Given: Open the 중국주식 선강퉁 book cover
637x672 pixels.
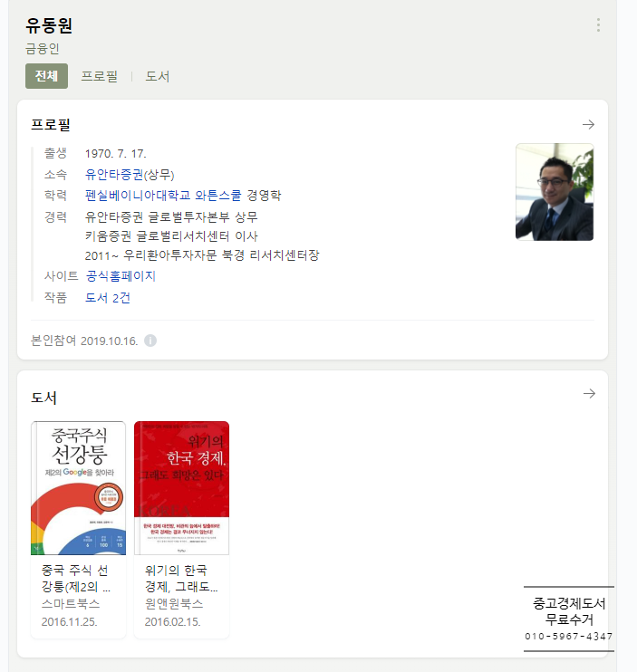Looking at the screenshot, I should coord(79,488).
